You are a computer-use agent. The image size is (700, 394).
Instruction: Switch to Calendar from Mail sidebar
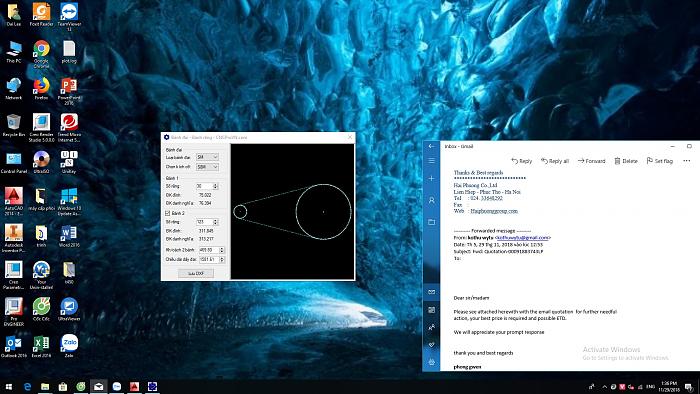[431, 310]
